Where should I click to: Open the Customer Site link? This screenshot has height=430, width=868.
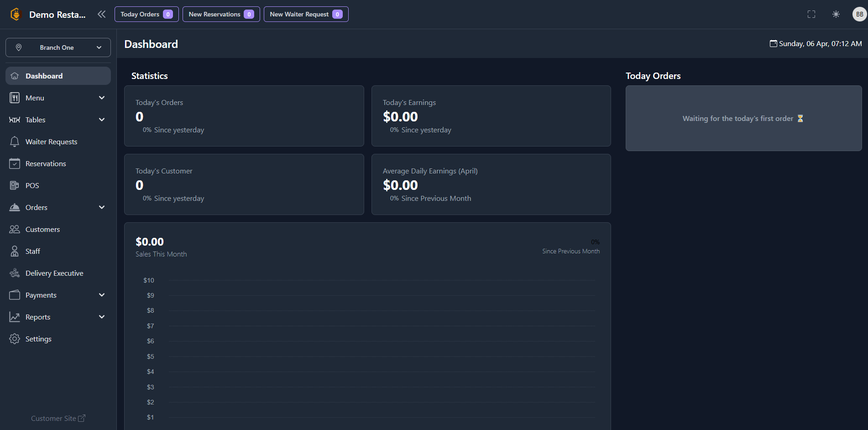pos(58,418)
